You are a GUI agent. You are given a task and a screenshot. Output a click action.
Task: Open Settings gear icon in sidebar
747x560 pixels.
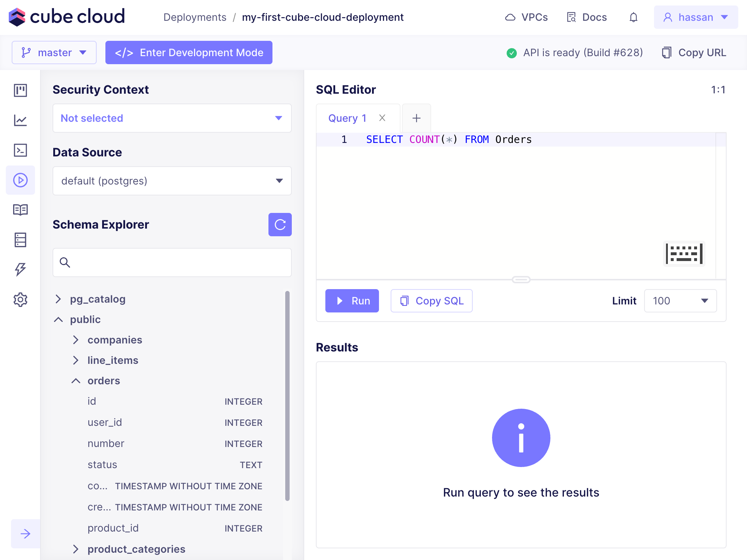[20, 300]
